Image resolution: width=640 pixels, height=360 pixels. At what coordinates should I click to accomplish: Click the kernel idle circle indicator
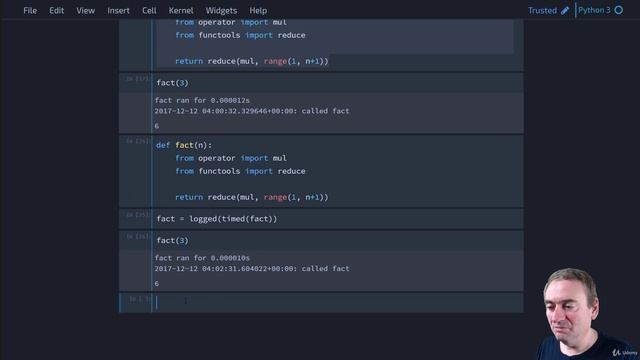[619, 10]
